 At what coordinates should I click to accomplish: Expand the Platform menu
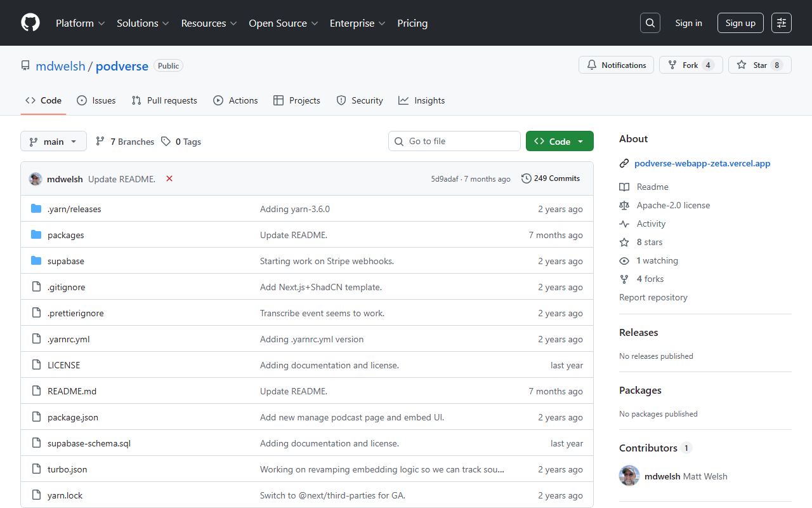click(80, 23)
